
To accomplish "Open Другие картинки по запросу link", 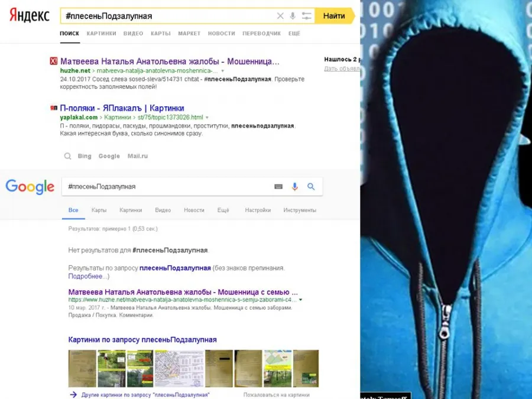I will click(x=145, y=395).
